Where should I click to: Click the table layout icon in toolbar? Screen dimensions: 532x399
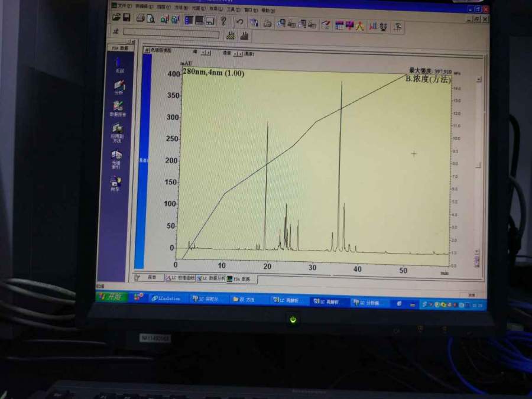(199, 20)
